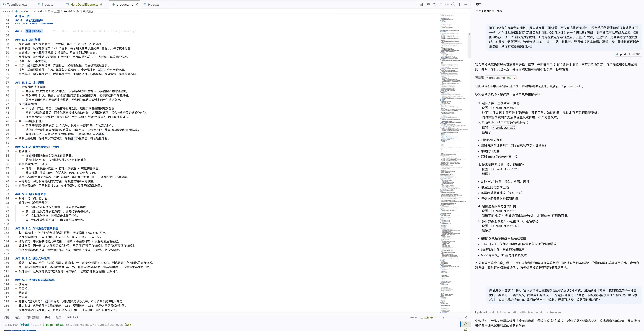Click the 'Updated product documentation' status line
This screenshot has width=644, height=331.
pos(520,312)
